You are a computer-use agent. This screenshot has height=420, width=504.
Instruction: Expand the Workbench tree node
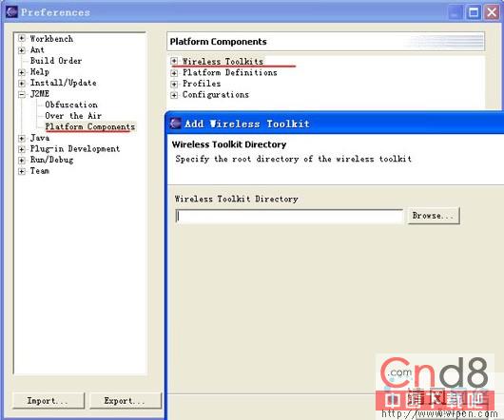click(22, 39)
